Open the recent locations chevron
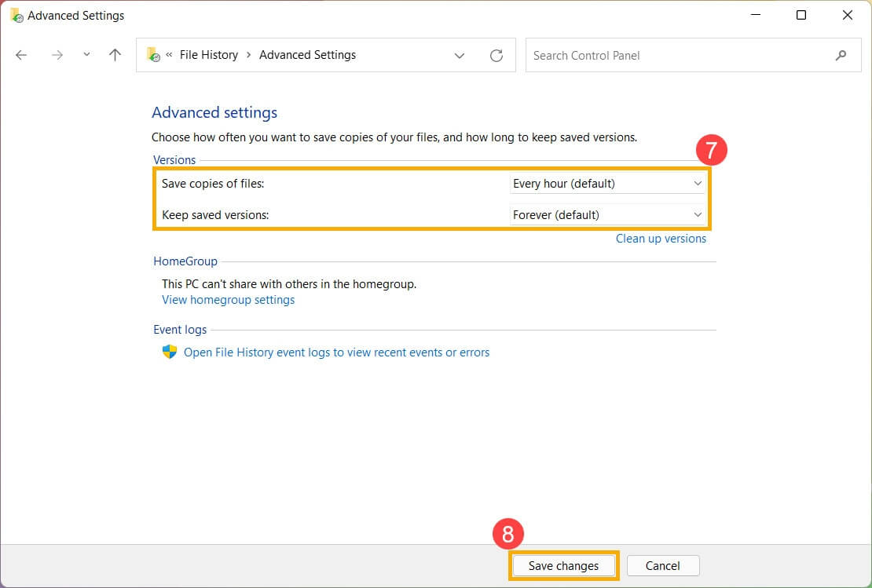The height and width of the screenshot is (588, 872). [86, 55]
